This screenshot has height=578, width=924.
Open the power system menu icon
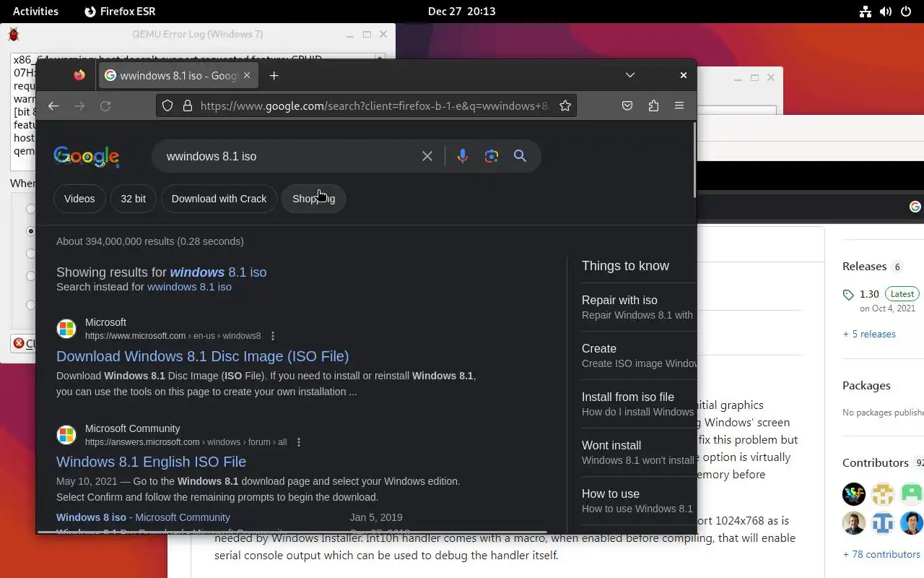coord(906,11)
